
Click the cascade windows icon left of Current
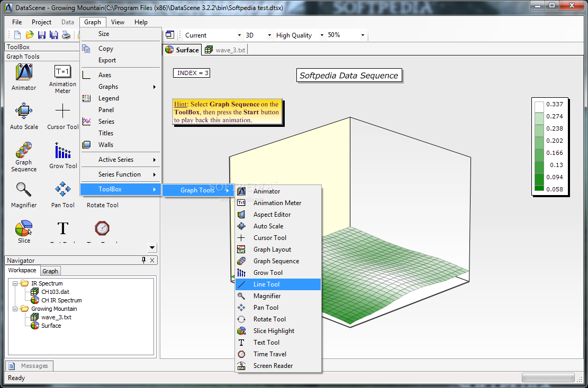[170, 35]
